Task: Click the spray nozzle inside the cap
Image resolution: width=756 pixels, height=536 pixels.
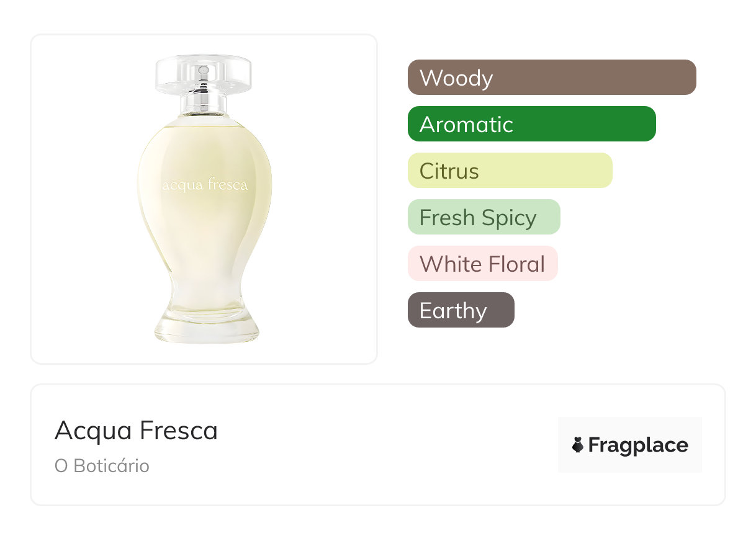Action: pyautogui.click(x=204, y=70)
